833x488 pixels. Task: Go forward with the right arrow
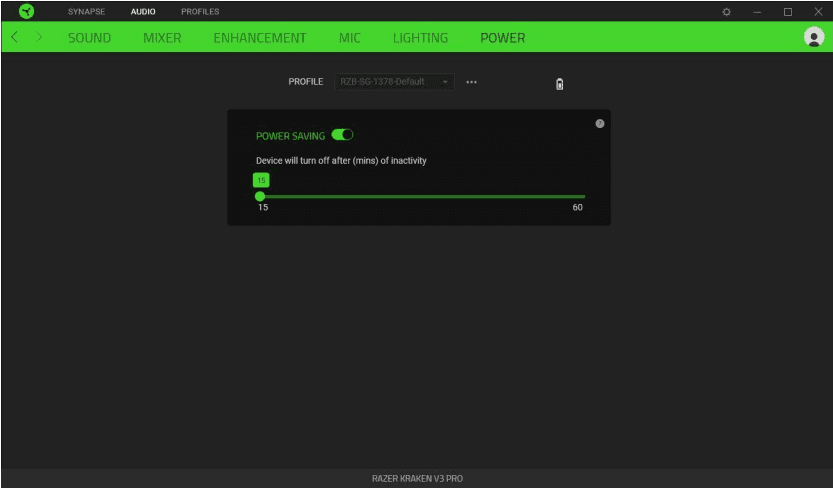pyautogui.click(x=39, y=37)
